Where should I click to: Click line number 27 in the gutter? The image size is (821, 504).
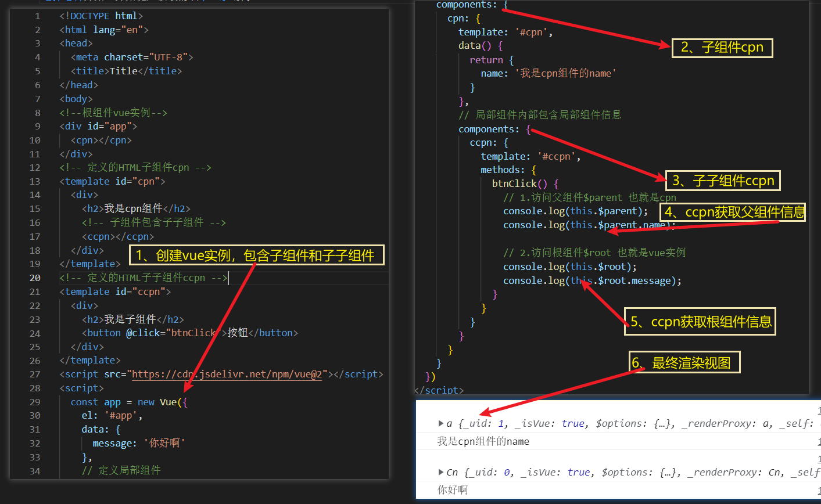(35, 375)
